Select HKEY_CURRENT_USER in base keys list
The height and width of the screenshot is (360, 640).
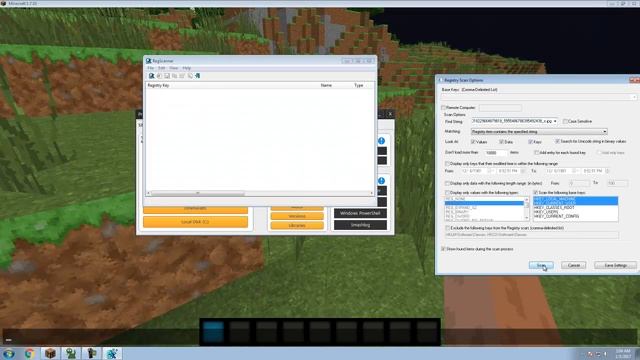tap(575, 203)
